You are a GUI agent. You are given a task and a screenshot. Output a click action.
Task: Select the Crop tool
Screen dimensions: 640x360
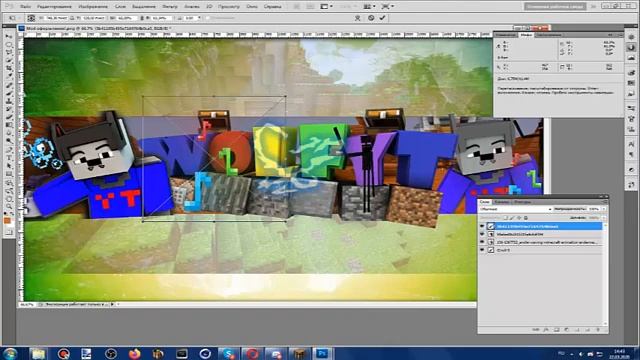8,67
